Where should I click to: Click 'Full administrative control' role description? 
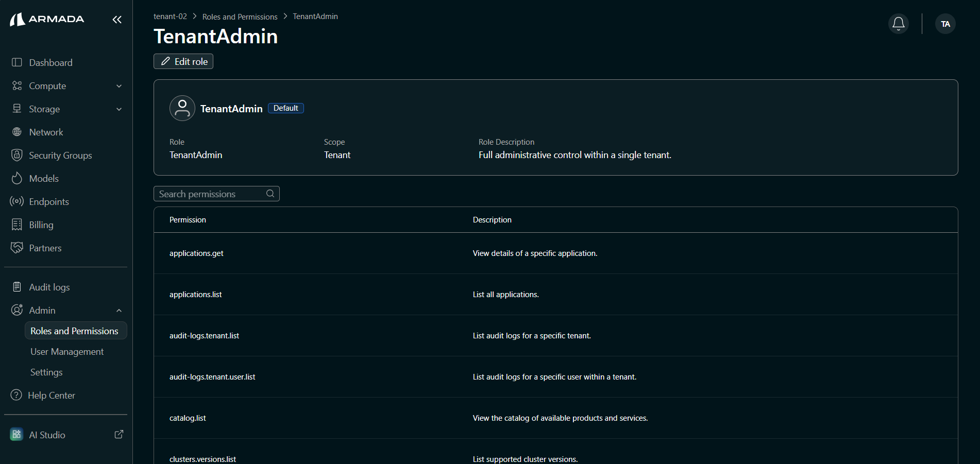point(575,155)
